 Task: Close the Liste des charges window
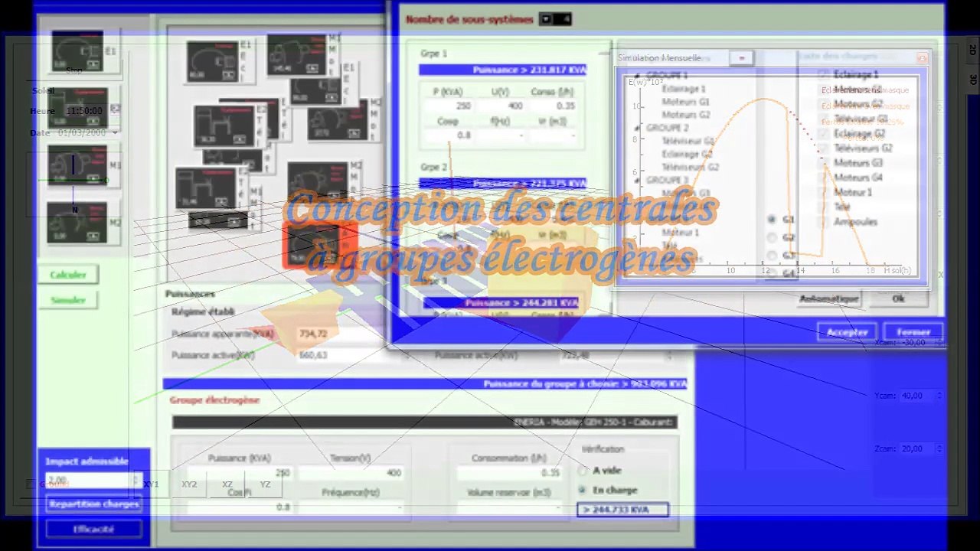(x=922, y=57)
